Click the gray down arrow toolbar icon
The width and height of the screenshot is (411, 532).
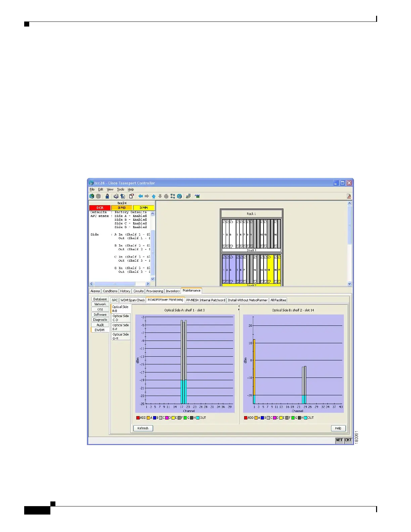(160, 196)
